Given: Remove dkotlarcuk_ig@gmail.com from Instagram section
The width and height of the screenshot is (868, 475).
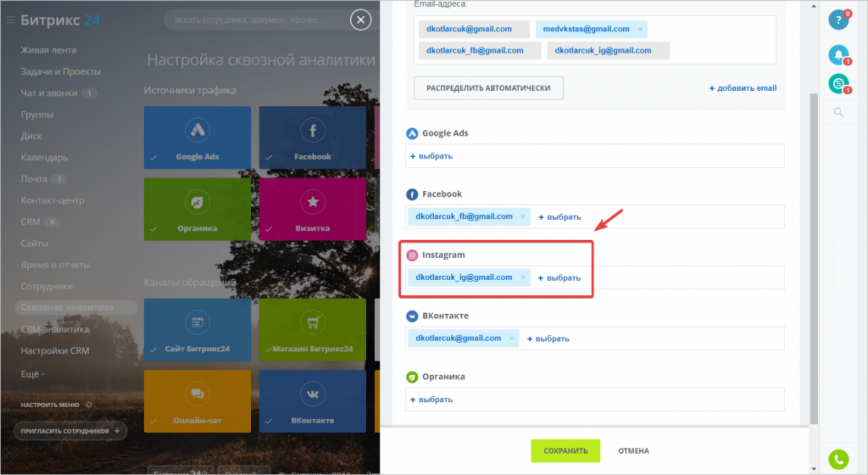Looking at the screenshot, I should pyautogui.click(x=523, y=277).
